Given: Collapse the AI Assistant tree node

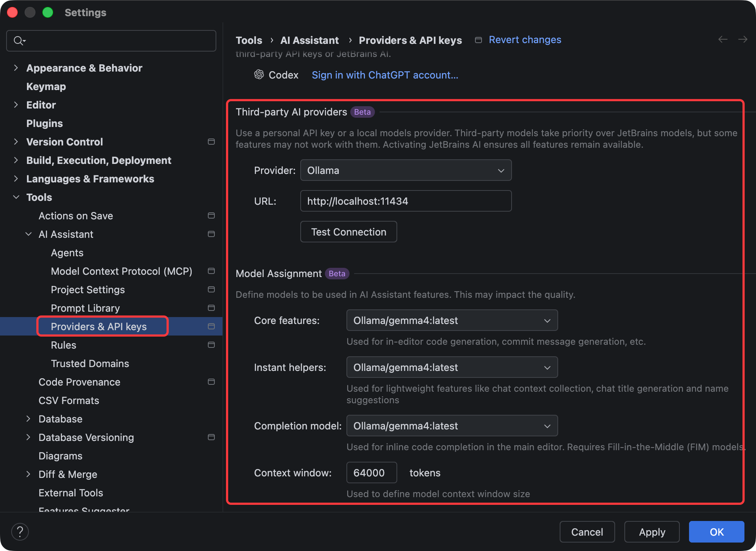Looking at the screenshot, I should point(28,234).
